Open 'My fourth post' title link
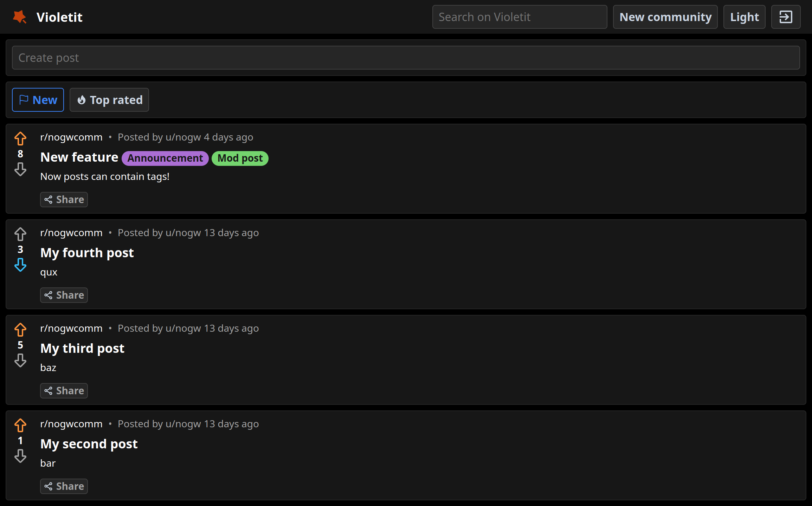812x506 pixels. [x=87, y=253]
